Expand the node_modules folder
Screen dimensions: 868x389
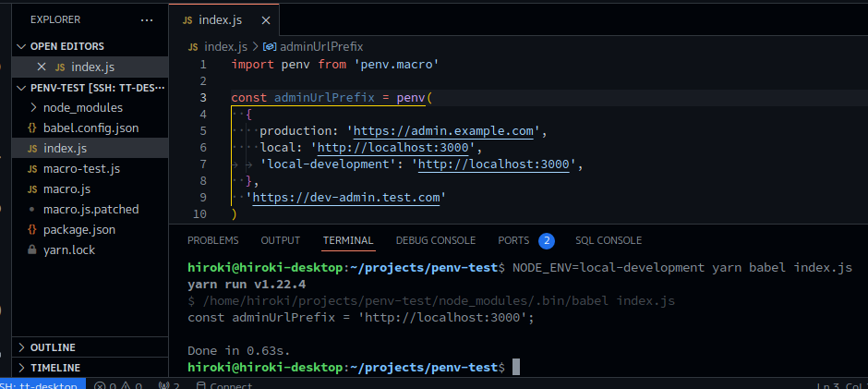(82, 107)
